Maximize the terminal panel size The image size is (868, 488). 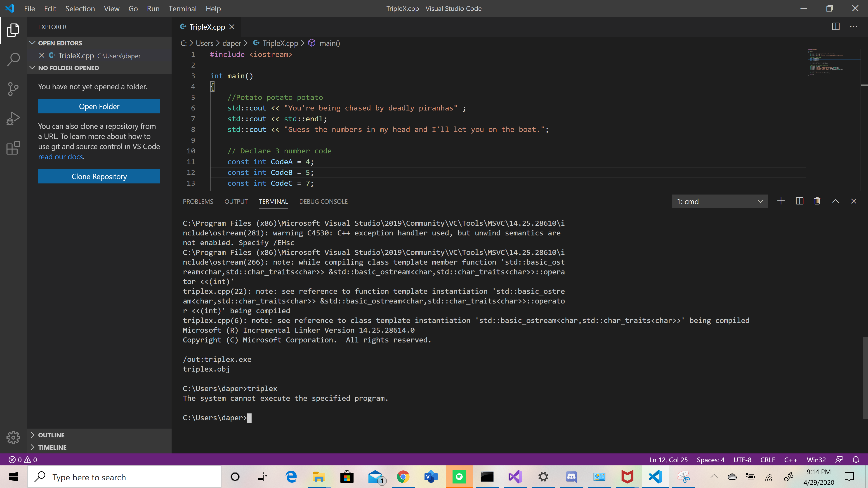[835, 201]
